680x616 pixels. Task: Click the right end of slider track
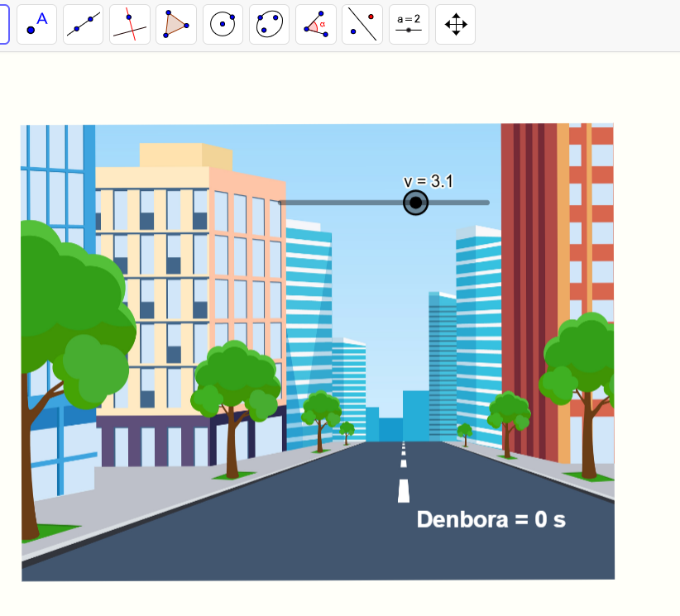point(486,203)
